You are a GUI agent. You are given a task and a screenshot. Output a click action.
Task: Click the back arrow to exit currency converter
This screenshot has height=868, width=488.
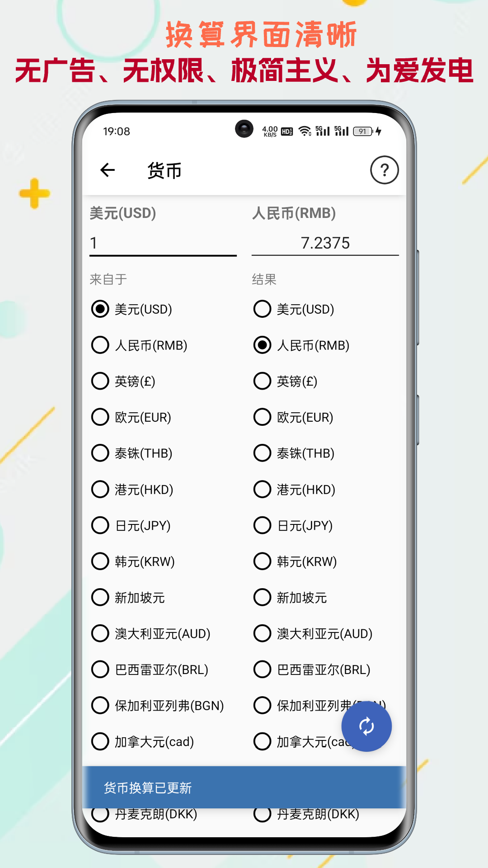[x=107, y=171]
